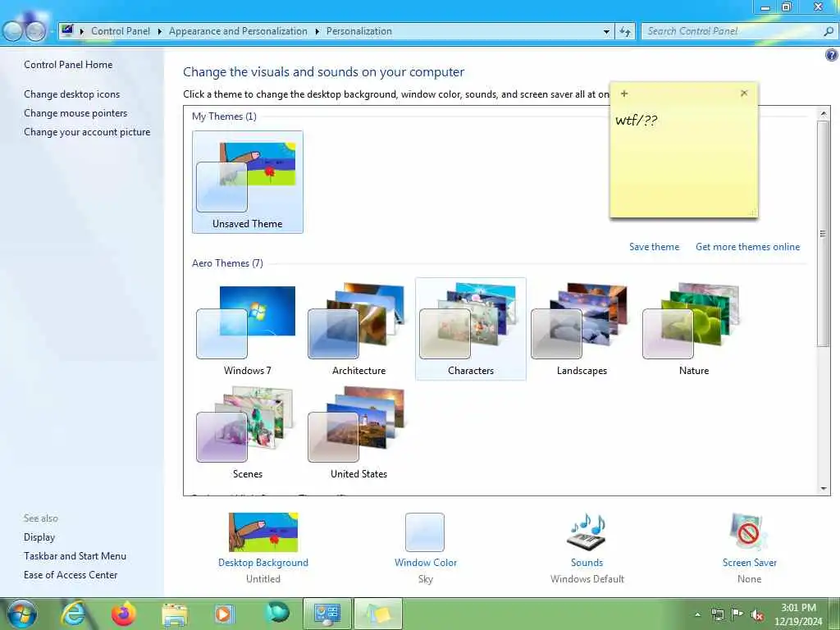Switch to Sticky Notes taskbar button
The width and height of the screenshot is (840, 630).
point(377,614)
